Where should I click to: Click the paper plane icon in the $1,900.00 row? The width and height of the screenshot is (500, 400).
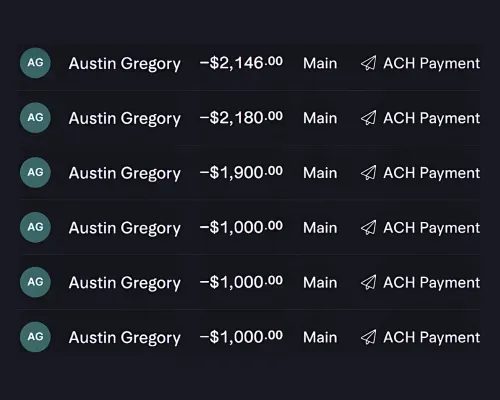tap(369, 173)
